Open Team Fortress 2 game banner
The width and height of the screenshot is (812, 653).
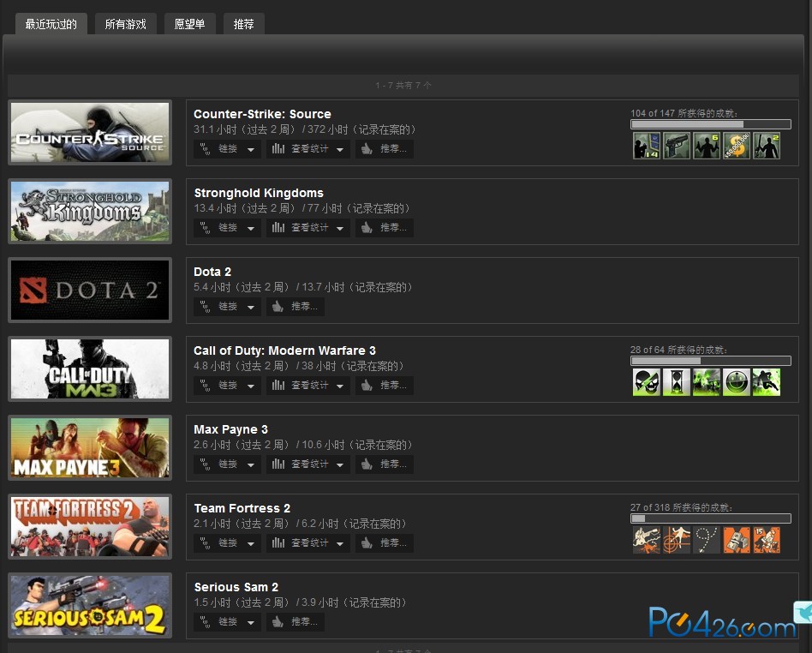pyautogui.click(x=90, y=526)
